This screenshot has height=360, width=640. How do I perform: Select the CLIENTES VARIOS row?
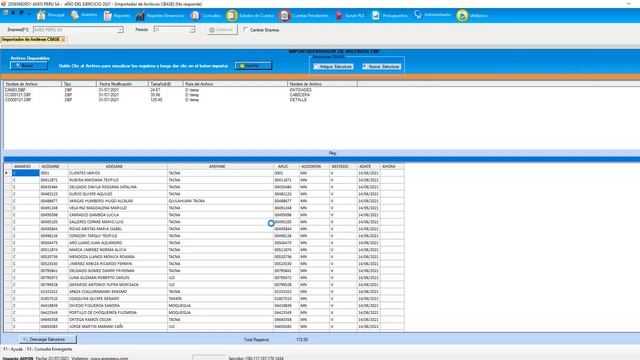click(204, 173)
